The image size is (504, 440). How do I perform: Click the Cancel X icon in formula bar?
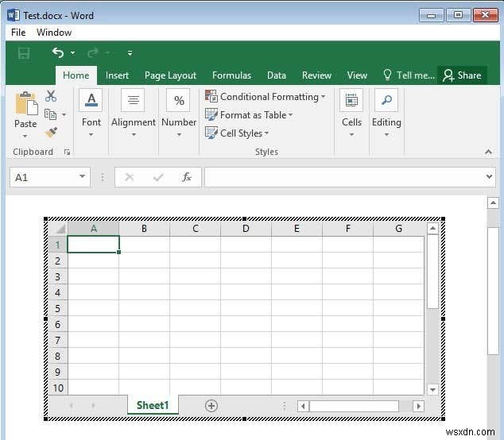(x=130, y=177)
